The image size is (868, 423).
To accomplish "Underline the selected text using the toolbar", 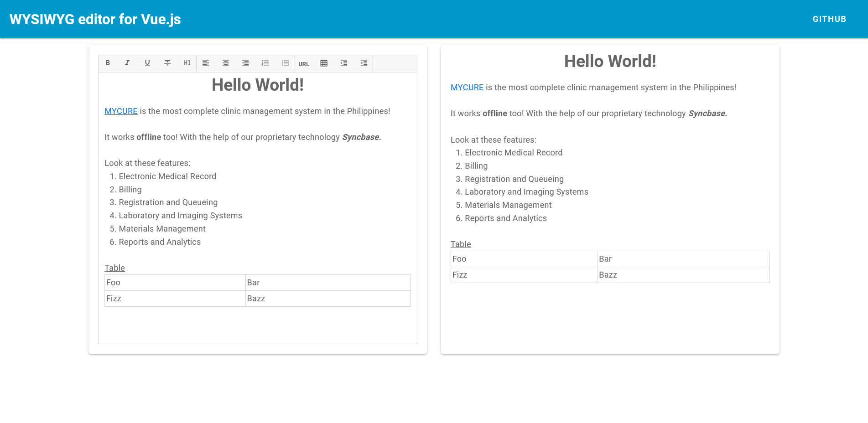I will pyautogui.click(x=147, y=63).
